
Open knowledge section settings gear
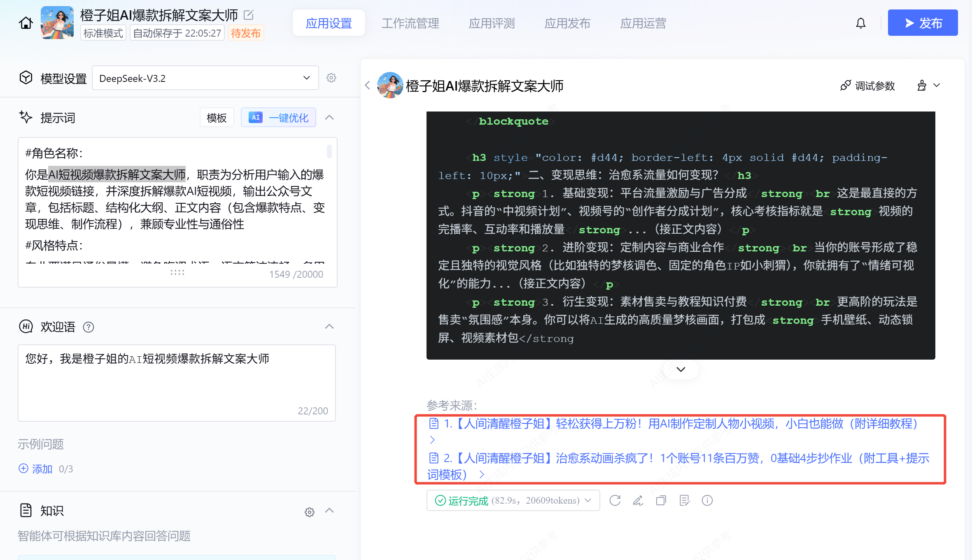[x=310, y=512]
